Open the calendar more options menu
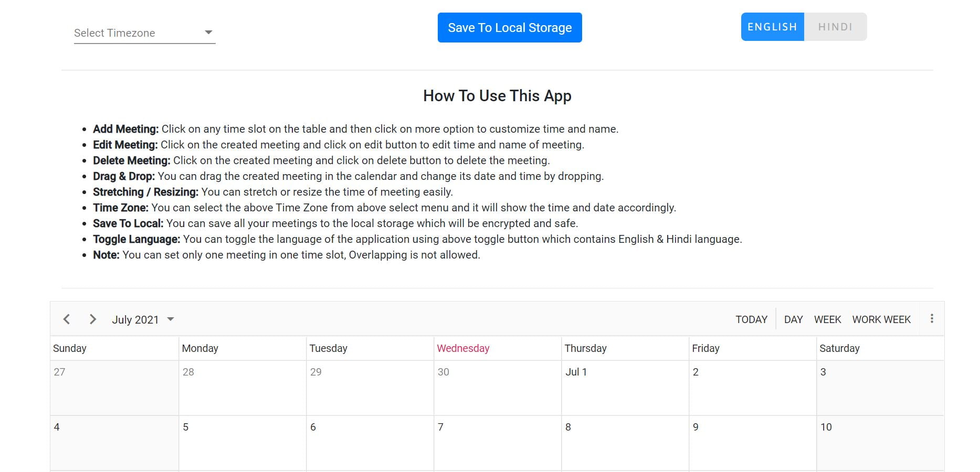Image resolution: width=980 pixels, height=472 pixels. click(x=932, y=319)
